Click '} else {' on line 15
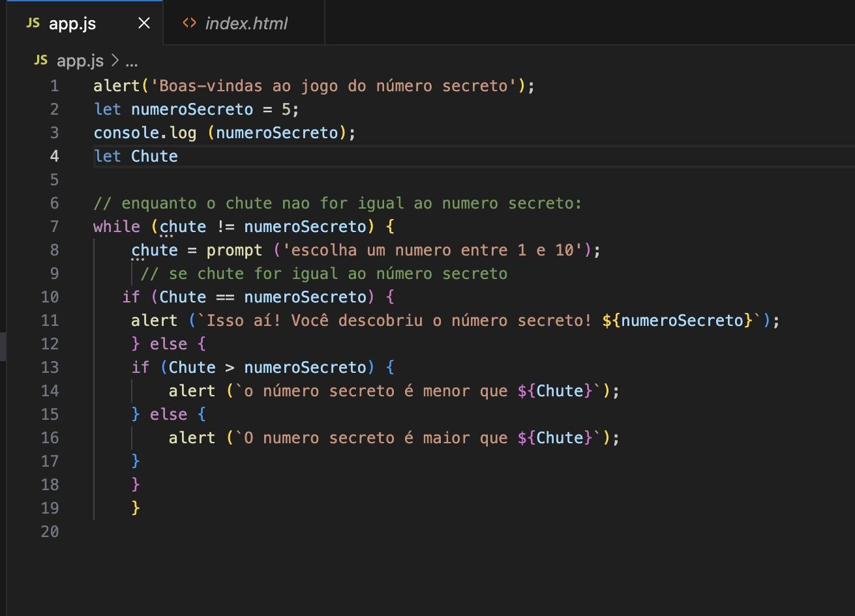855x616 pixels. coord(169,415)
